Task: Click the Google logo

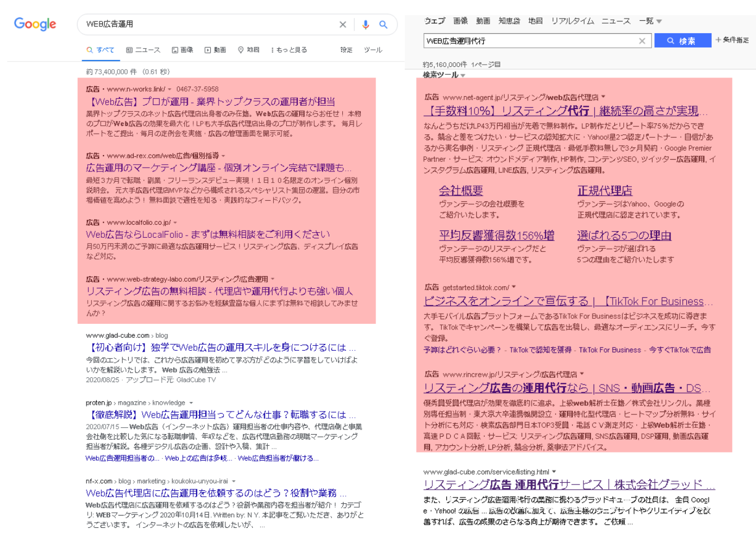Action: 35,24
